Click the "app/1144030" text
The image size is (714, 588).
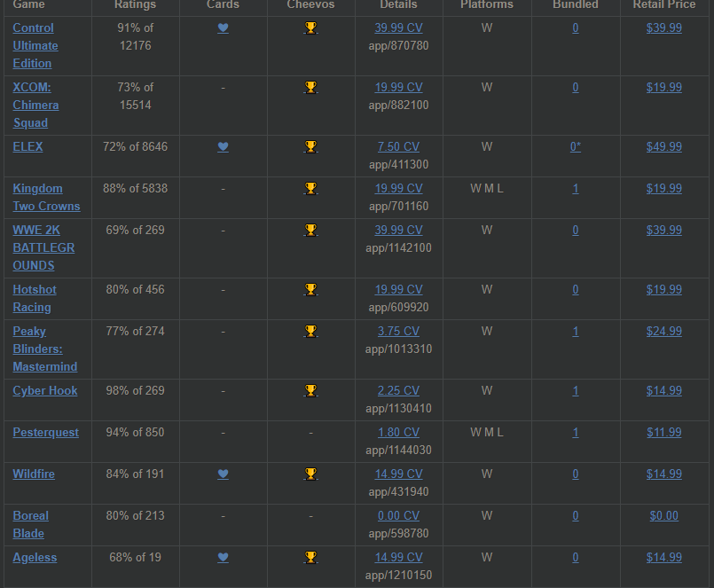(398, 450)
